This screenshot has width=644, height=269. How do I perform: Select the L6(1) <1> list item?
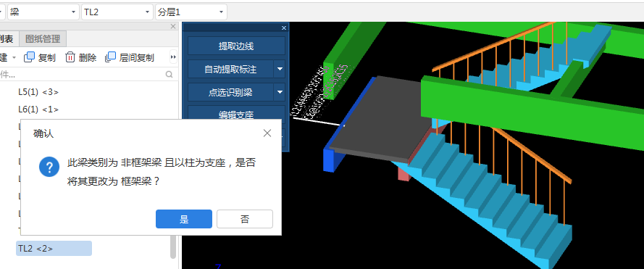[x=38, y=109]
